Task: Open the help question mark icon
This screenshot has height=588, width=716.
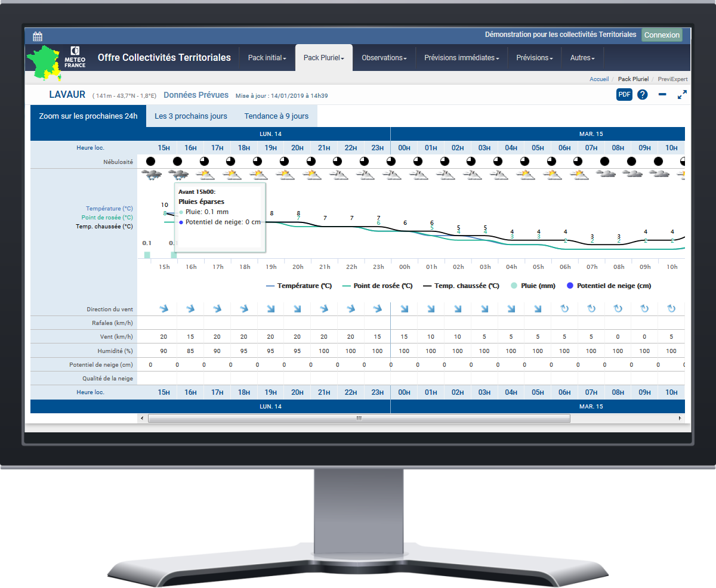Action: 642,94
